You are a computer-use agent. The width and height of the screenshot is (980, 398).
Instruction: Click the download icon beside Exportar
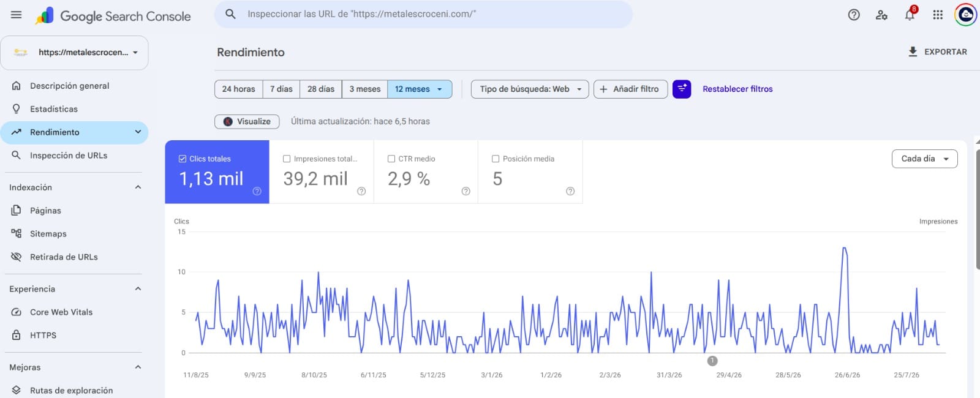(x=913, y=52)
